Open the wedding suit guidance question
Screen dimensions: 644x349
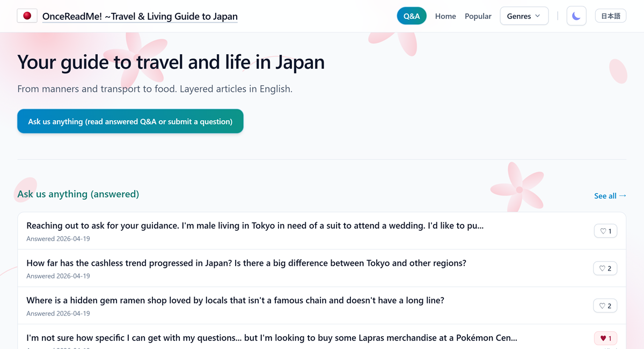pos(255,226)
